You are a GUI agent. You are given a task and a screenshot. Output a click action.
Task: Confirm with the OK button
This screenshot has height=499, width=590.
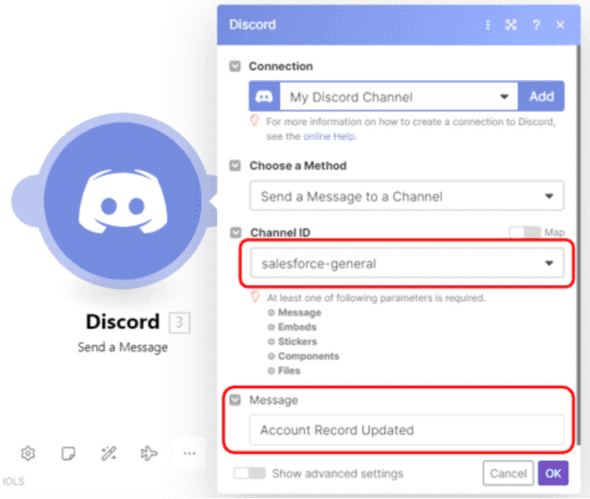click(553, 473)
